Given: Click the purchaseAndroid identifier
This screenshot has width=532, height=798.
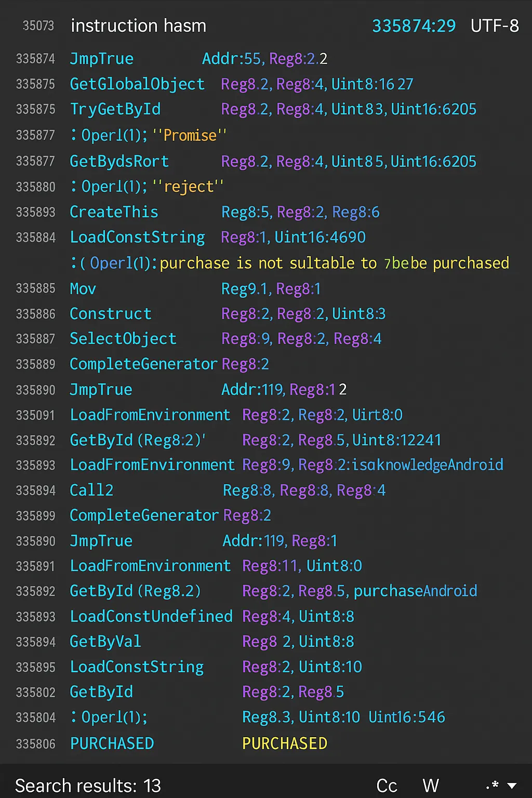Looking at the screenshot, I should pos(415,591).
